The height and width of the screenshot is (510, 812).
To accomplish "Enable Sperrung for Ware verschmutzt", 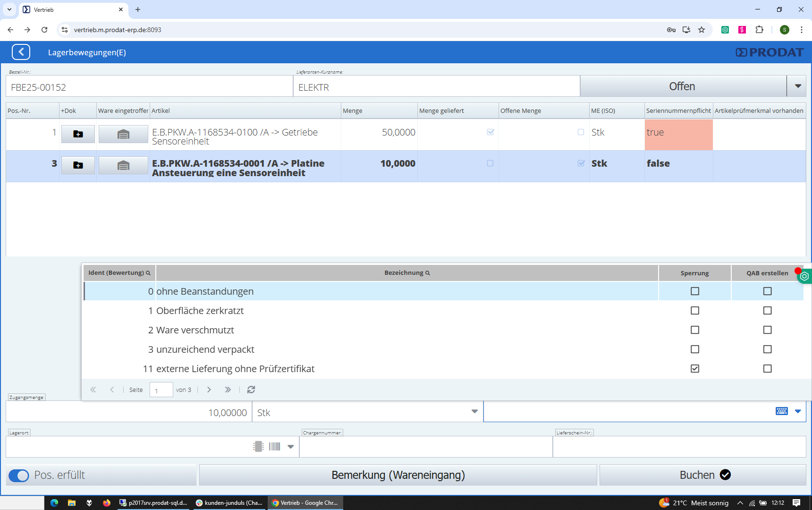I will 694,330.
